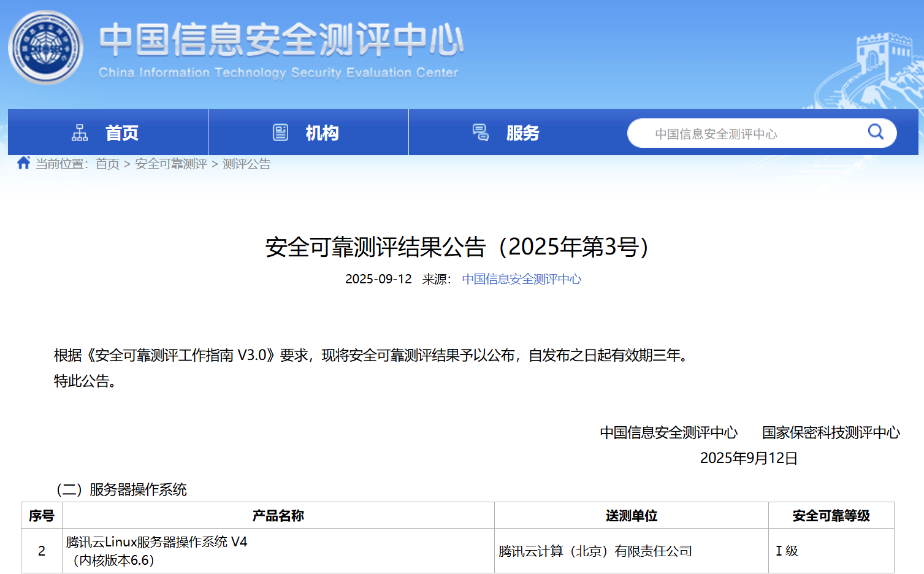The height and width of the screenshot is (574, 924).
Task: Open 安全可靠测评 breadcrumb link
Action: click(171, 164)
